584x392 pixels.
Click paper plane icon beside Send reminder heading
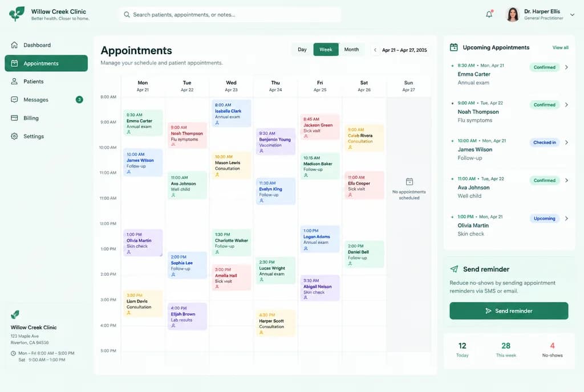[454, 269]
